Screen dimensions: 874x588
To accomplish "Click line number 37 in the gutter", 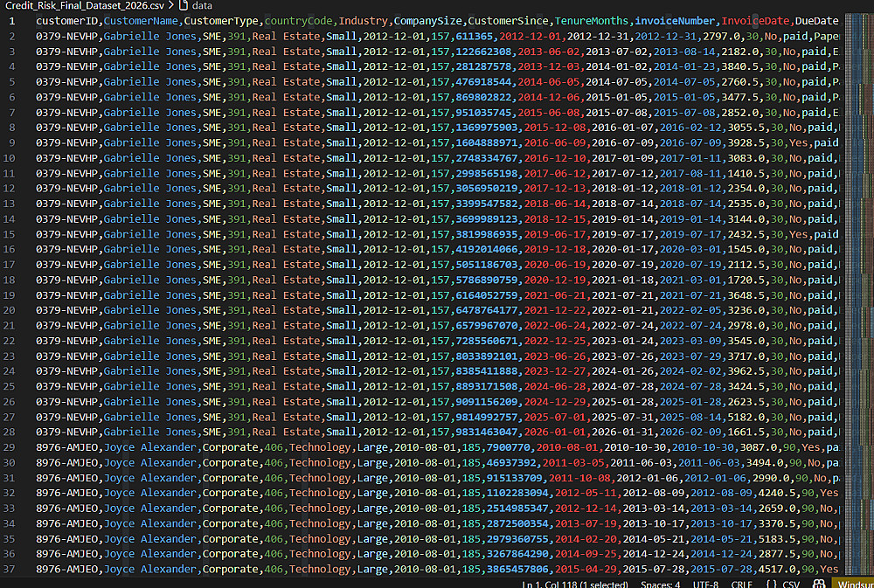I will click(x=9, y=569).
